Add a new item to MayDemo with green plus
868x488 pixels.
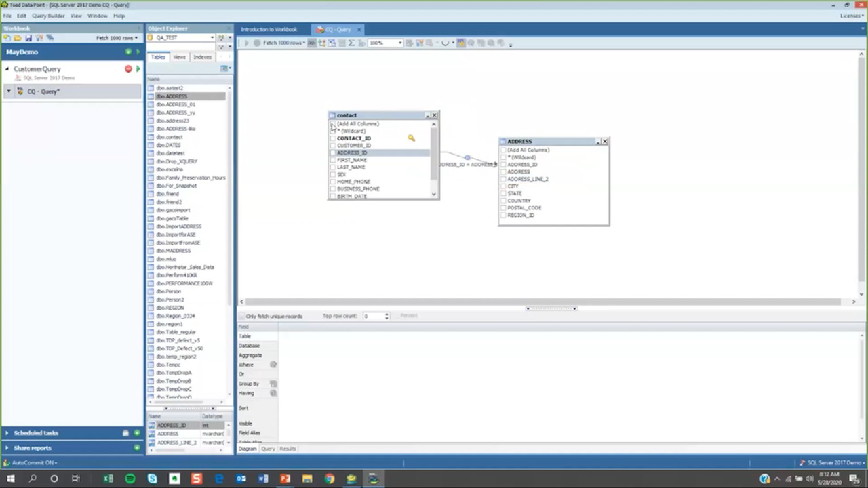click(x=128, y=52)
